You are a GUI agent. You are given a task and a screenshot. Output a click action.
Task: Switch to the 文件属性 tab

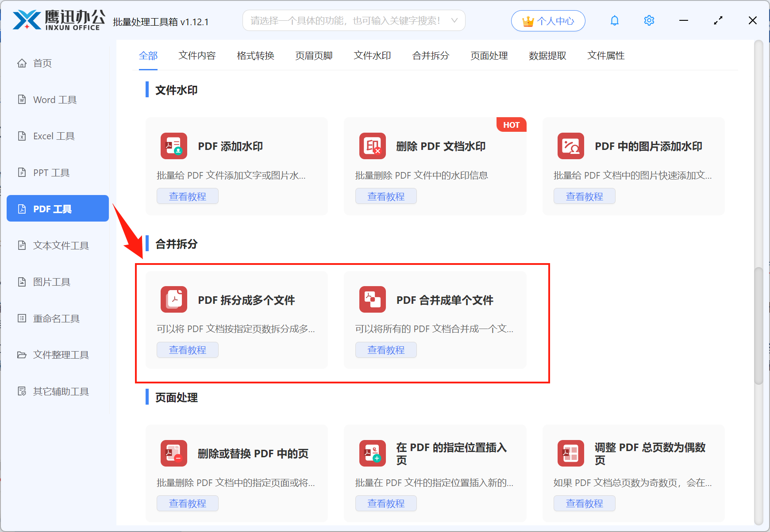click(606, 56)
